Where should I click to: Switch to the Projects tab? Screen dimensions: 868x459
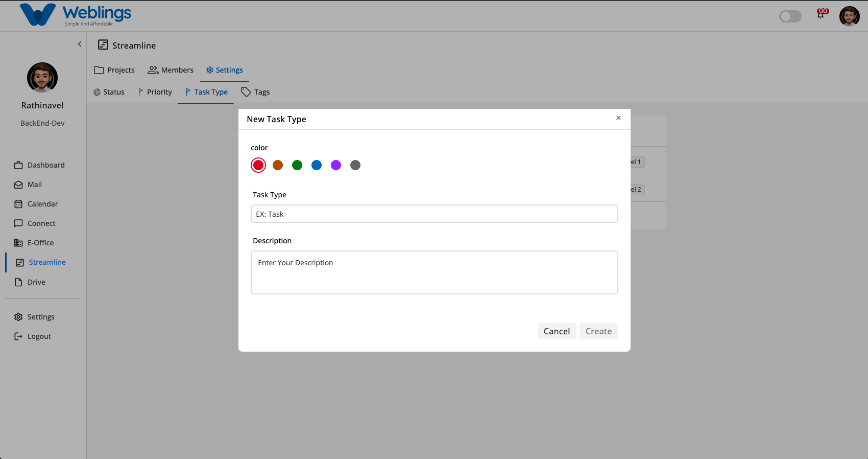114,70
